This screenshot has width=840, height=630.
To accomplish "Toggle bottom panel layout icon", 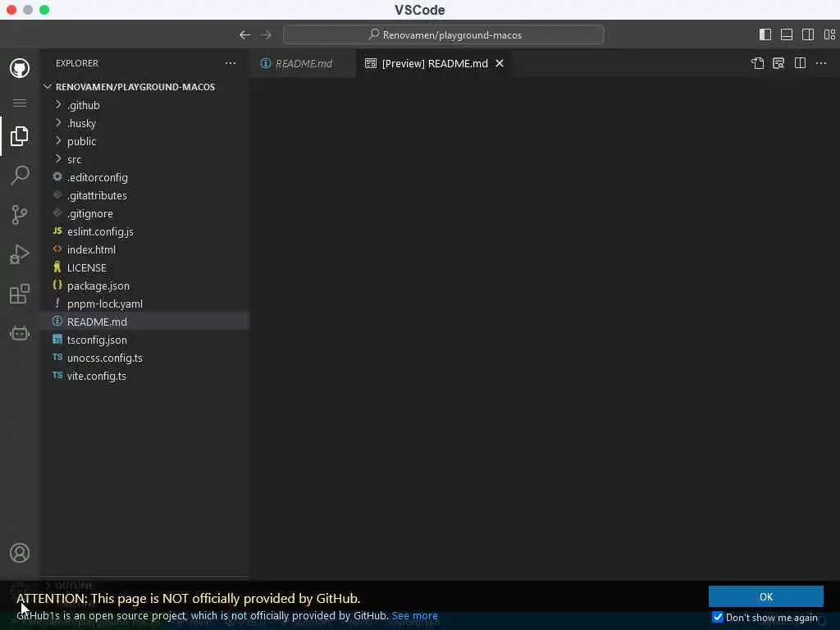I will pos(787,34).
